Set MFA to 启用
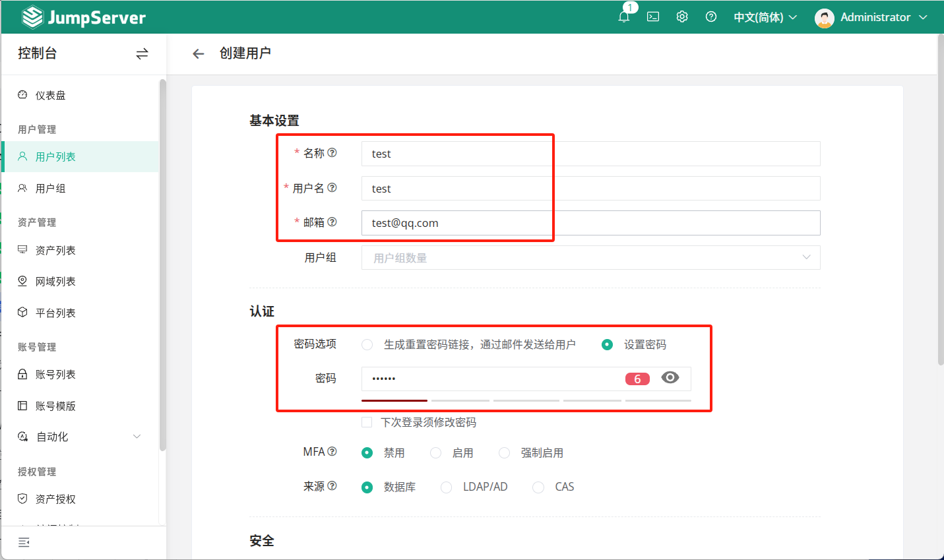This screenshot has width=944, height=560. (436, 452)
